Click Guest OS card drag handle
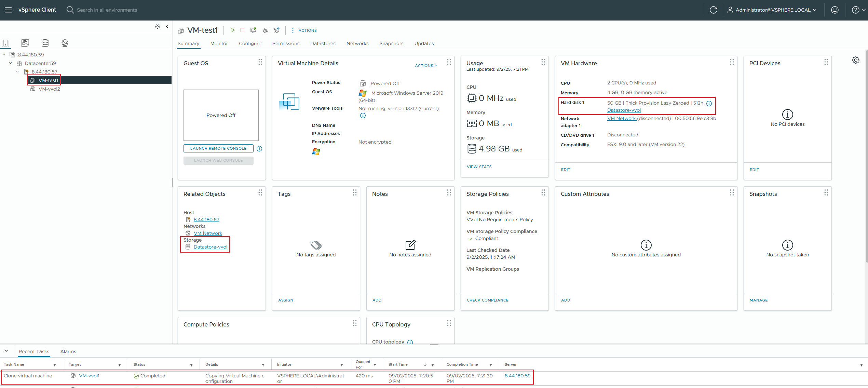The width and height of the screenshot is (868, 388). click(260, 62)
